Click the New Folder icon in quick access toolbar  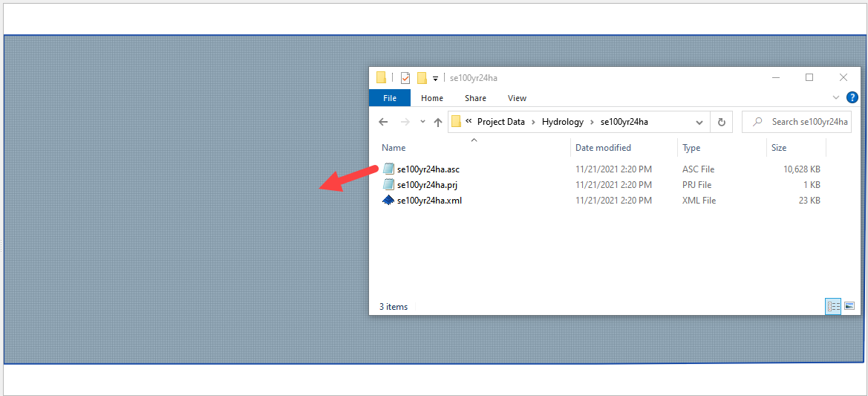click(x=422, y=78)
